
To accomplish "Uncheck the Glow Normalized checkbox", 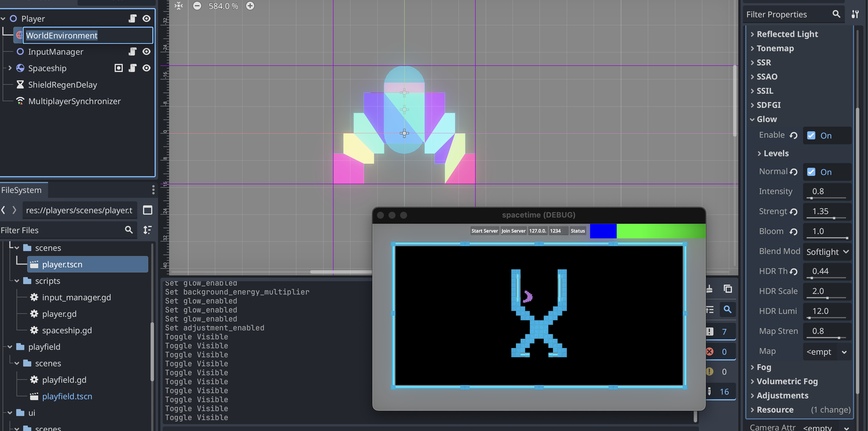I will [811, 172].
